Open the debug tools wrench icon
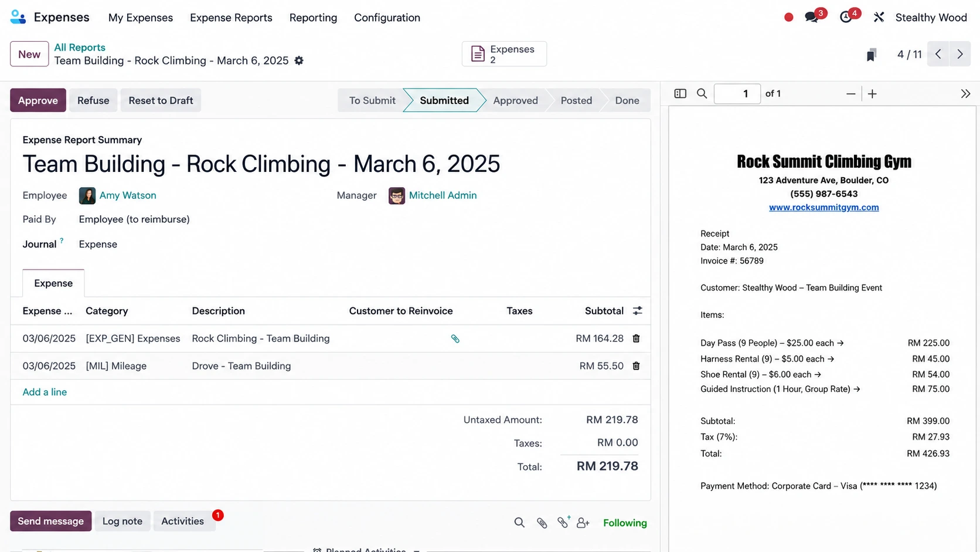 tap(879, 18)
